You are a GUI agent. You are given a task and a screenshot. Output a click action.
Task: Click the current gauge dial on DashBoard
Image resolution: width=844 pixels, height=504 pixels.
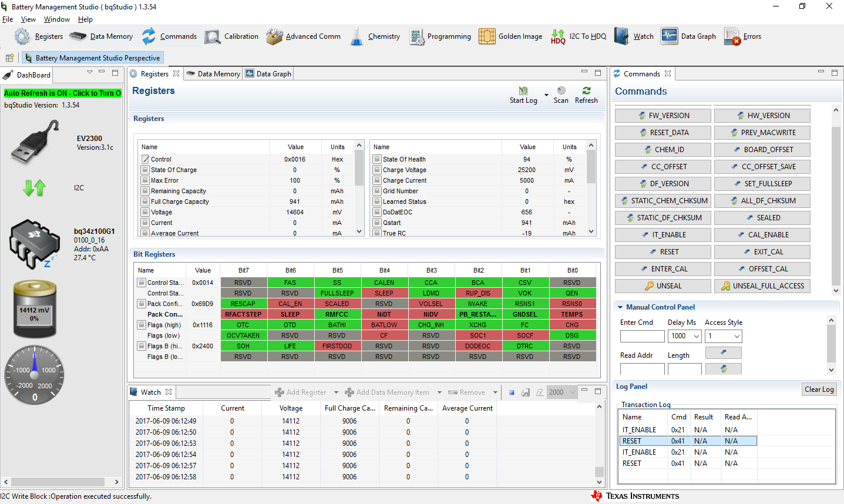[35, 375]
